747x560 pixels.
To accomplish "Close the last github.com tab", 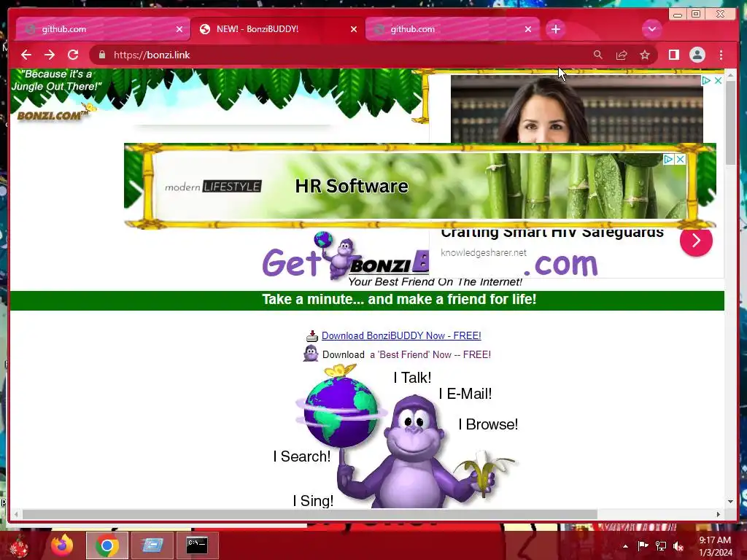I will point(528,29).
